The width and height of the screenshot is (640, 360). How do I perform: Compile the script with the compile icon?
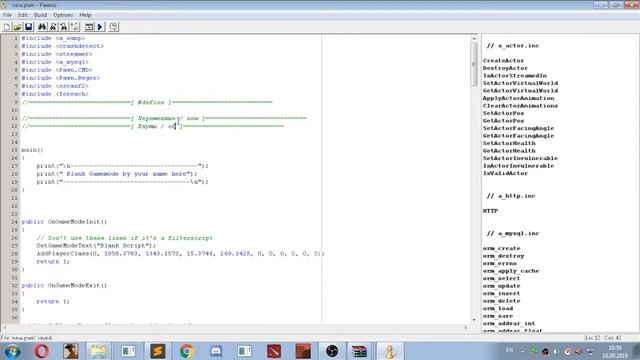pos(89,27)
